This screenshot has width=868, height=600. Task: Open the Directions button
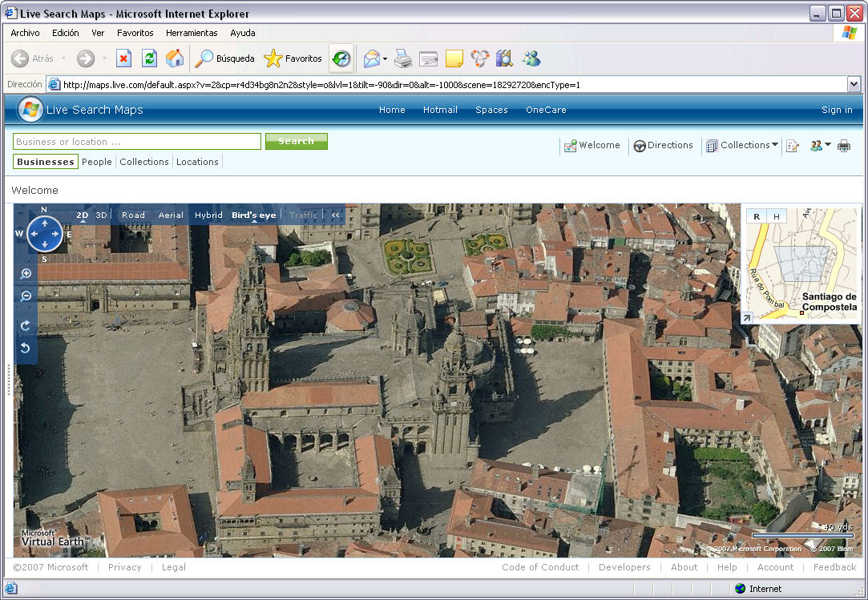(x=663, y=146)
